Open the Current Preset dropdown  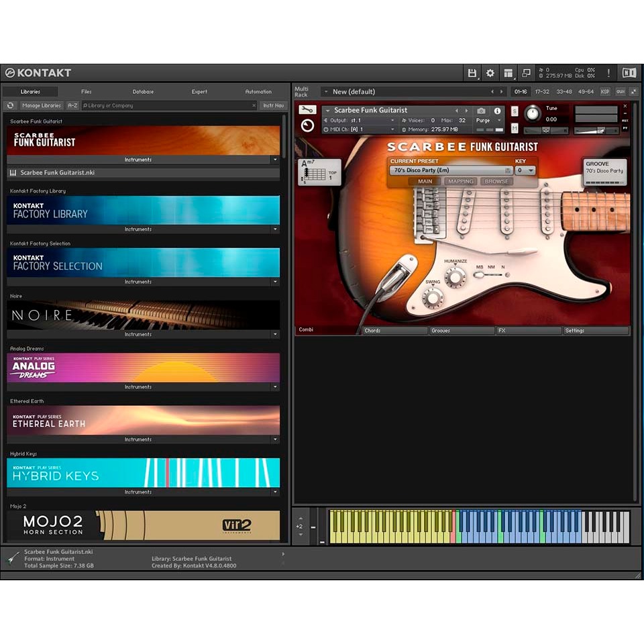[449, 170]
